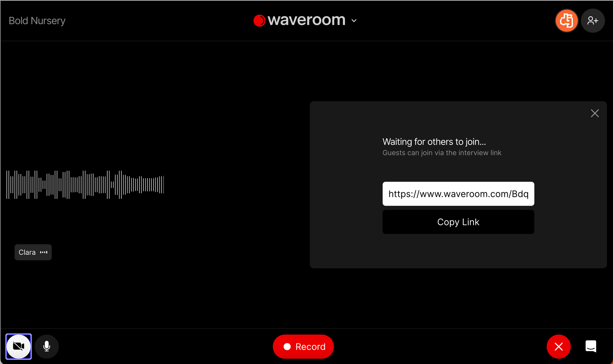Toggle the camera visibility off

[18, 346]
